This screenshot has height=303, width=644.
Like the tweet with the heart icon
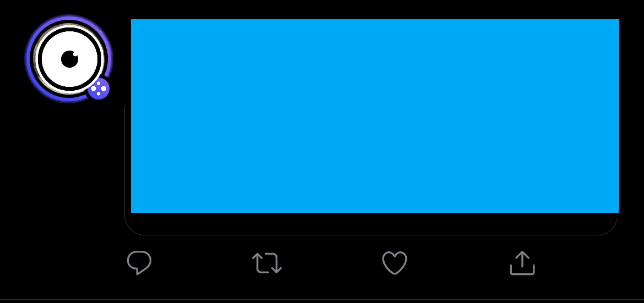click(x=395, y=262)
